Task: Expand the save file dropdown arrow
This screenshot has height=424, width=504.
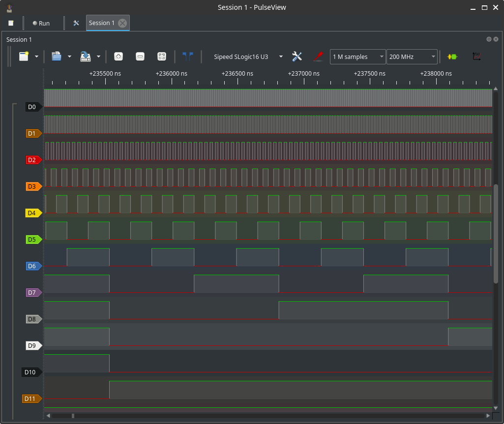Action: (98, 57)
